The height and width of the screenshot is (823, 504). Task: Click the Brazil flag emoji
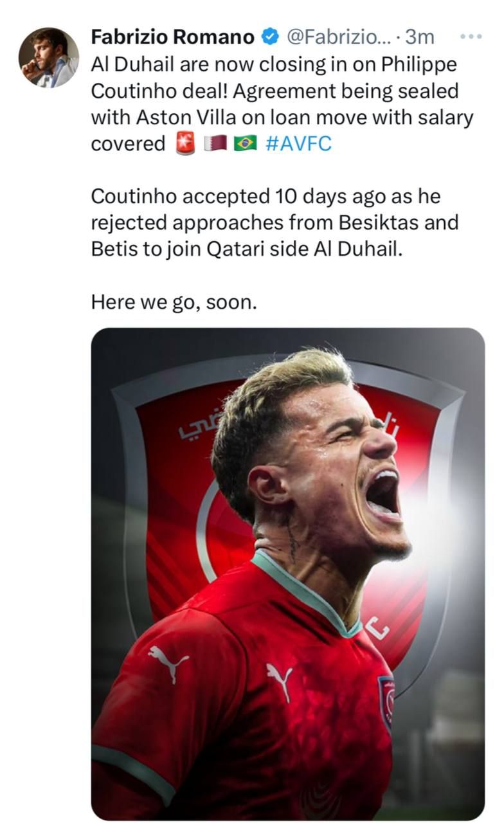pos(245,143)
